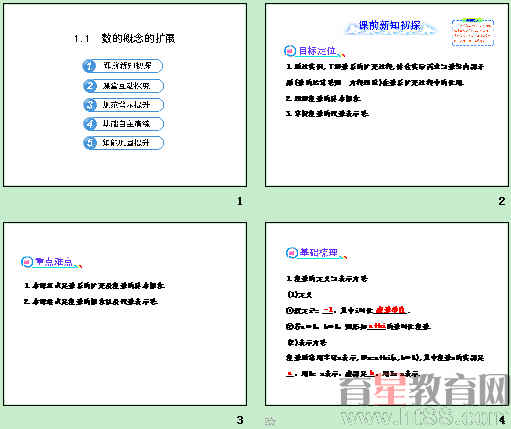The height and width of the screenshot is (429, 511).
Task: Select the slide 1 thumbnail
Action: pos(125,95)
